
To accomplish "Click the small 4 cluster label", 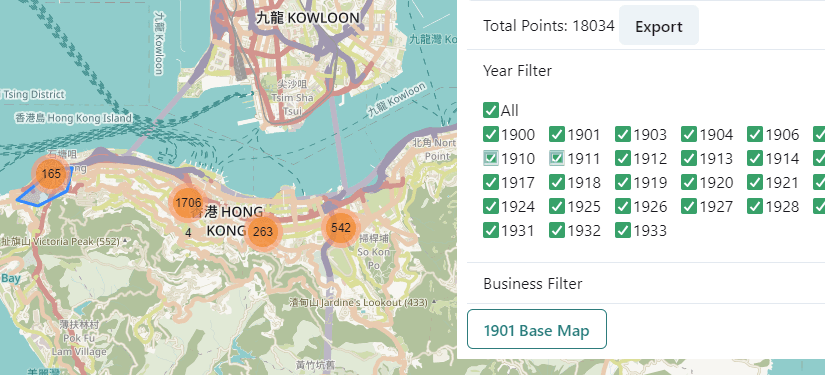I will pyautogui.click(x=188, y=232).
